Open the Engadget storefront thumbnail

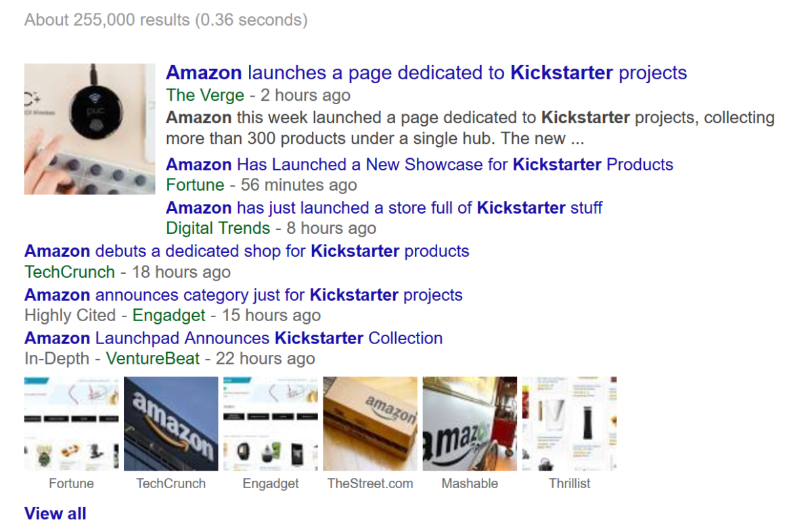coord(270,423)
